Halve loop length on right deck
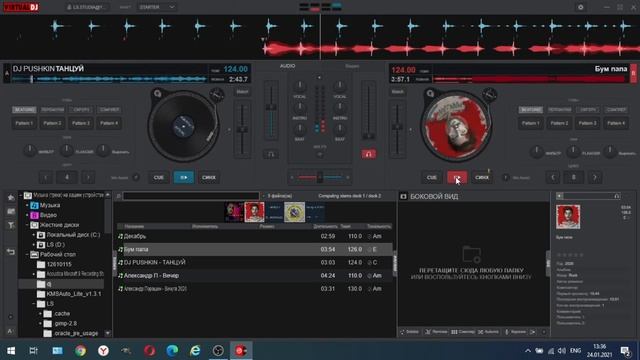640x360 pixels. tap(553, 177)
